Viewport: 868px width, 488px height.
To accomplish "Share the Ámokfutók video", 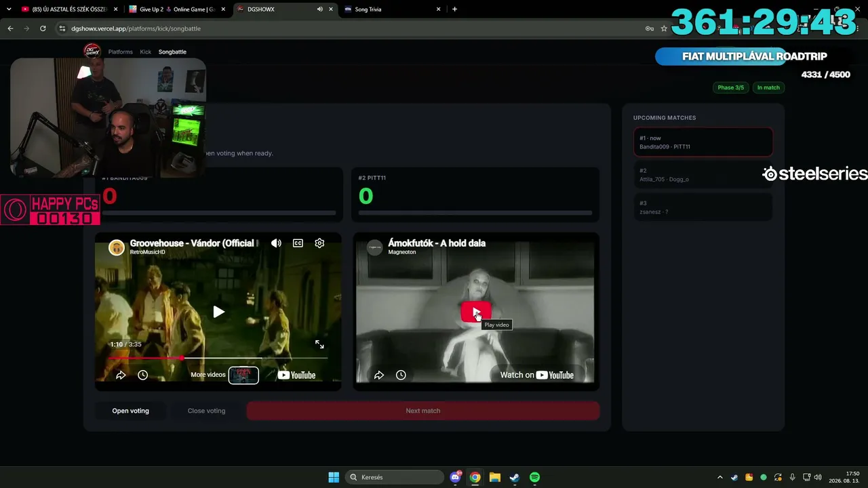I will pyautogui.click(x=379, y=375).
